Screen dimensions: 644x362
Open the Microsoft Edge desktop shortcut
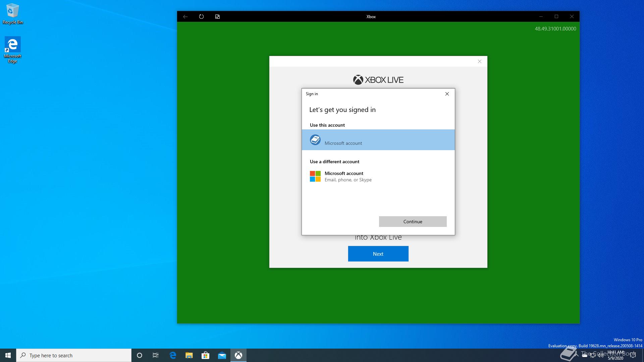13,50
